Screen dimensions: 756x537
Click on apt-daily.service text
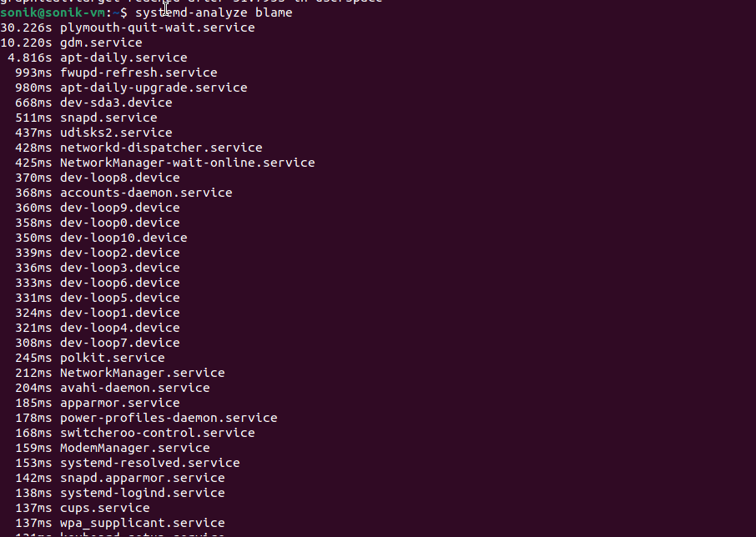click(123, 58)
